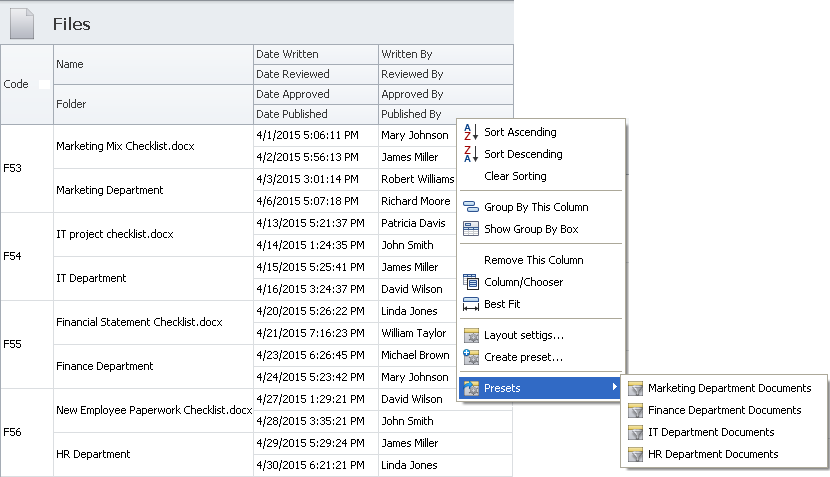Apply Finance Department Documents preset
Image resolution: width=830 pixels, height=477 pixels.
click(724, 410)
